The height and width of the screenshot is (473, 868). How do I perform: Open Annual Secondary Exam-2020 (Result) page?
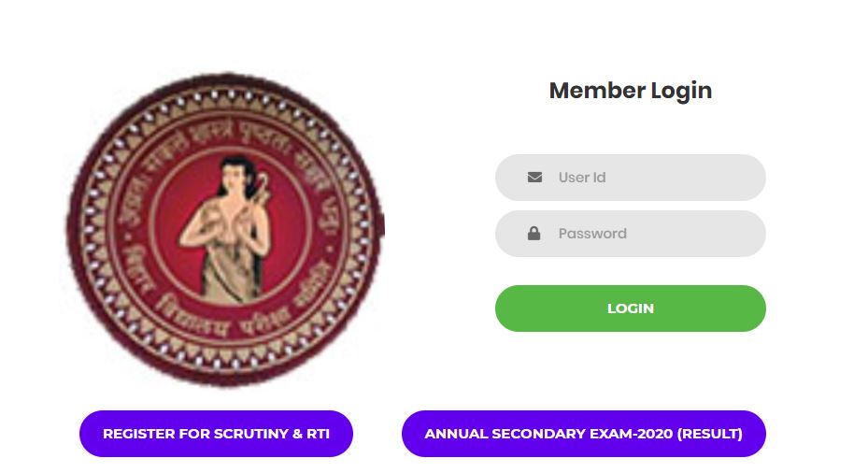(x=583, y=434)
